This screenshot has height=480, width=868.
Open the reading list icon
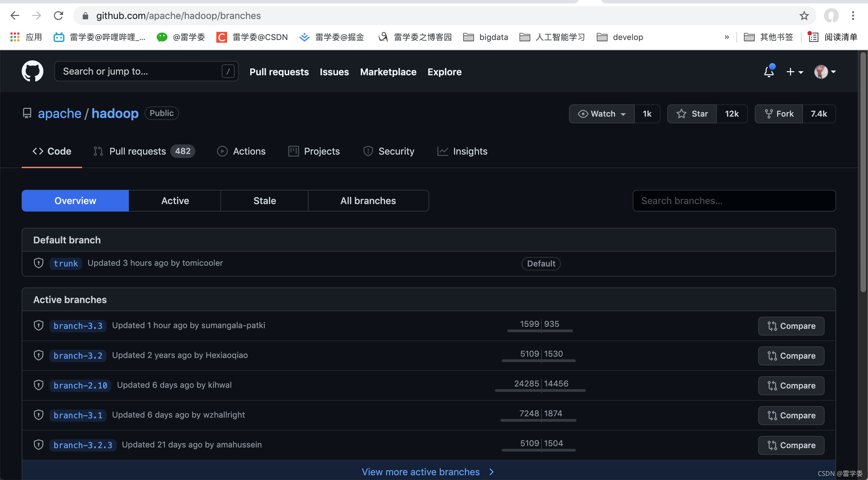(813, 37)
